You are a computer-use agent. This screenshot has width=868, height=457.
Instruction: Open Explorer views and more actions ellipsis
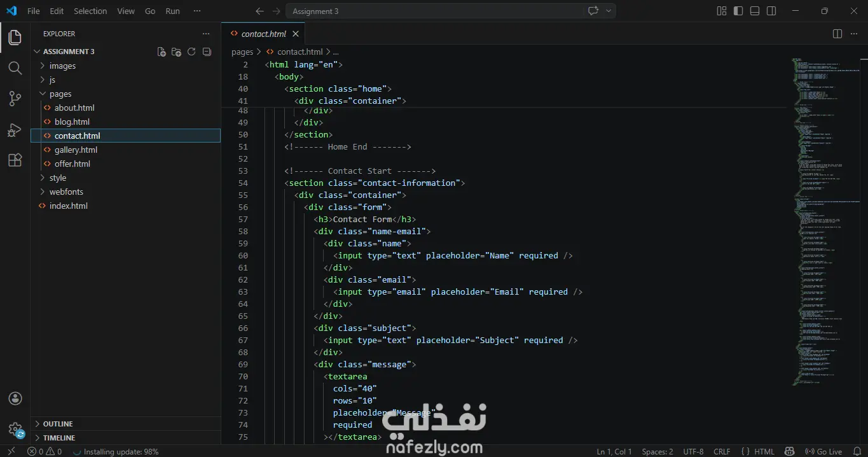click(205, 34)
